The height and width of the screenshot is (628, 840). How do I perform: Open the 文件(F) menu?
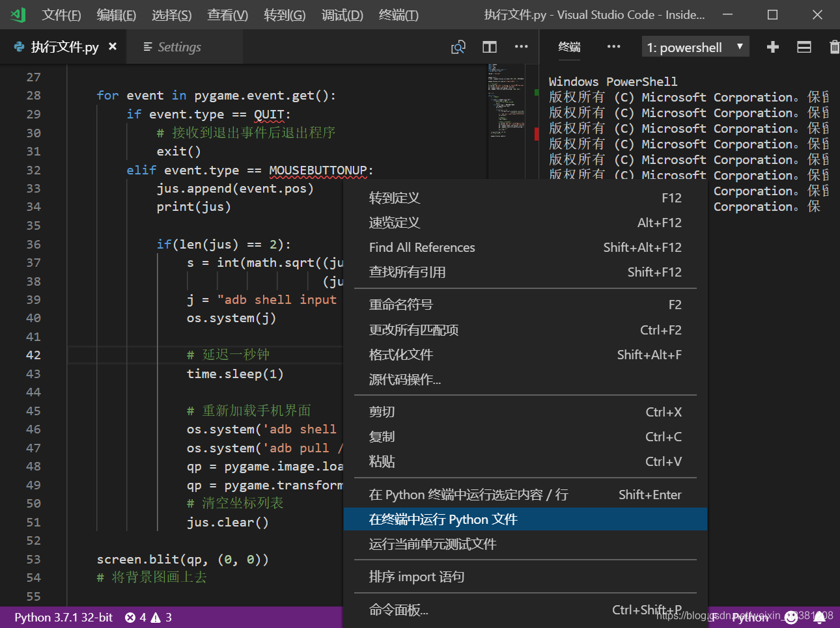coord(61,15)
